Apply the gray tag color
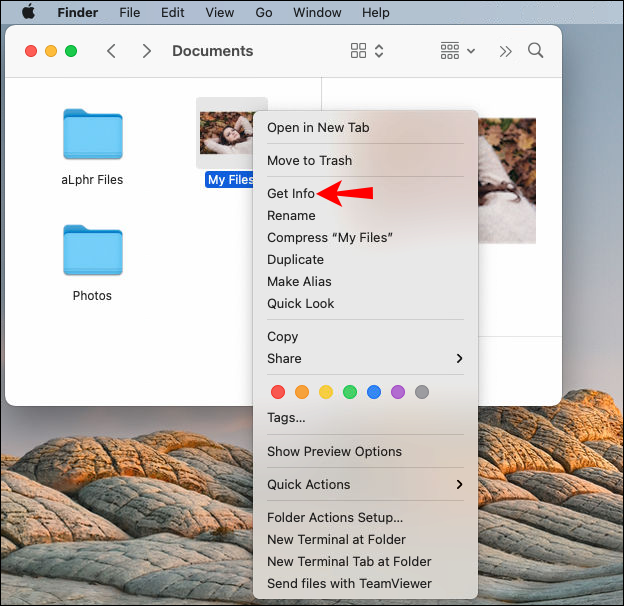Image resolution: width=624 pixels, height=606 pixels. pos(422,392)
